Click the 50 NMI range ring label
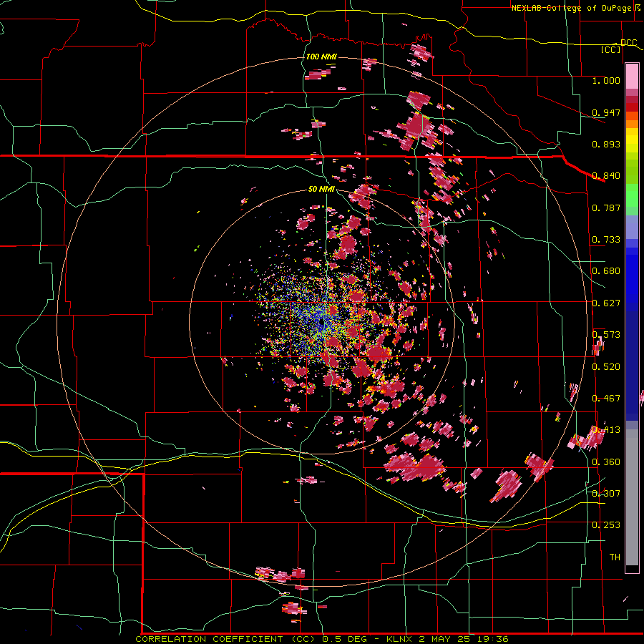 (321, 190)
